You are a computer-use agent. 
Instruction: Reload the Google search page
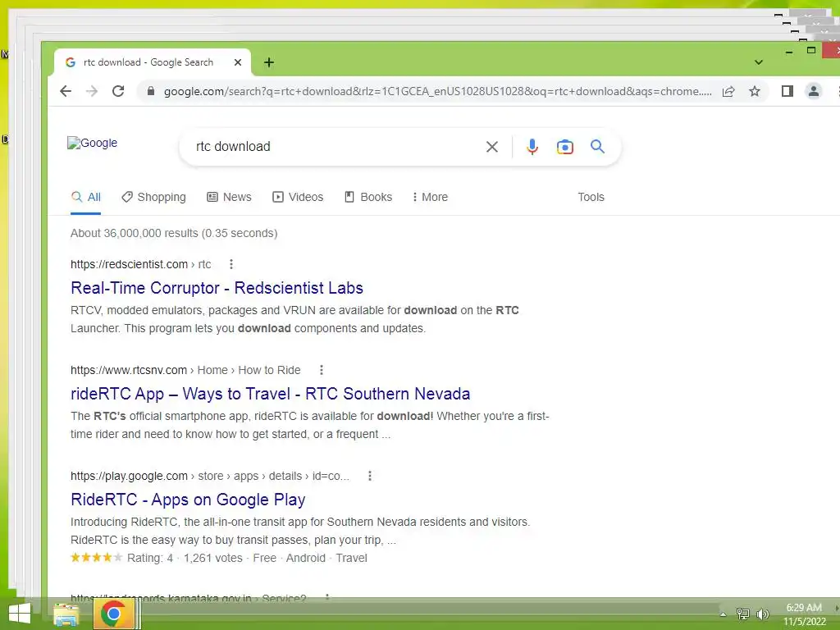pyautogui.click(x=118, y=91)
